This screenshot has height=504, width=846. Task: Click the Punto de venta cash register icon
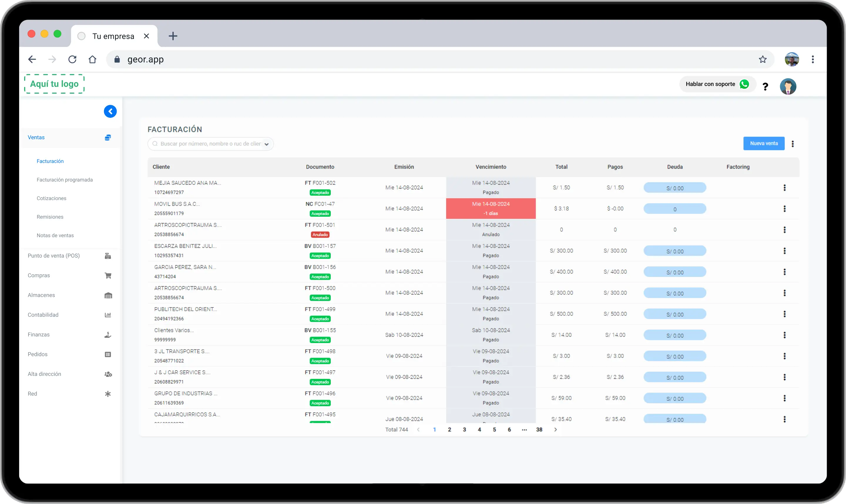(108, 256)
